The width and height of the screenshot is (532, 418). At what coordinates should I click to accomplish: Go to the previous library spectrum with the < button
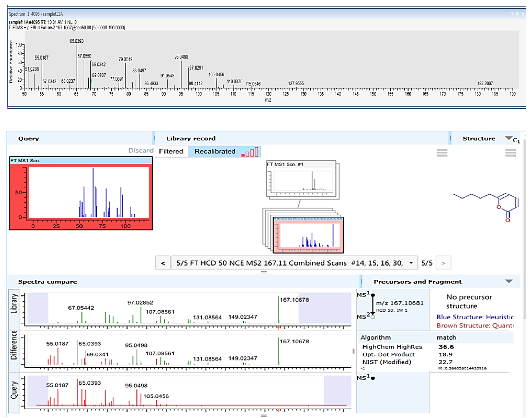(x=163, y=263)
